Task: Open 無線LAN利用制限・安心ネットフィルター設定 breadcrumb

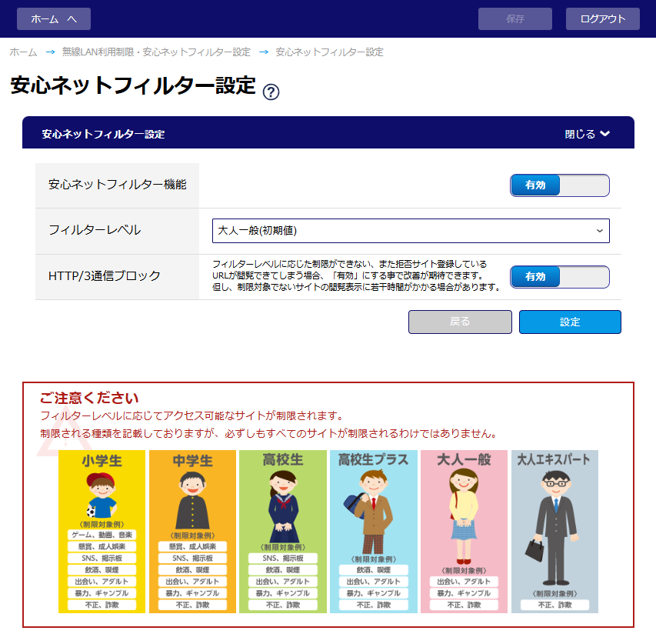Action: 156,52
